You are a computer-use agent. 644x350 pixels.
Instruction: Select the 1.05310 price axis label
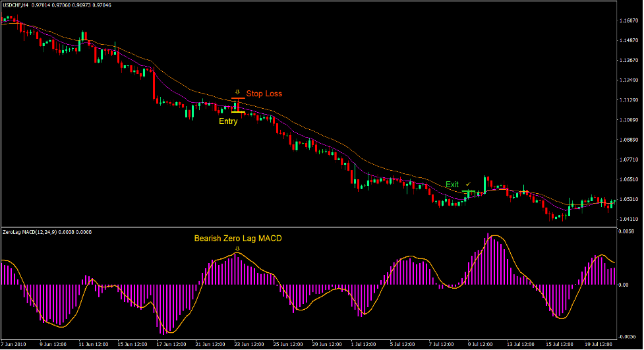tap(629, 200)
